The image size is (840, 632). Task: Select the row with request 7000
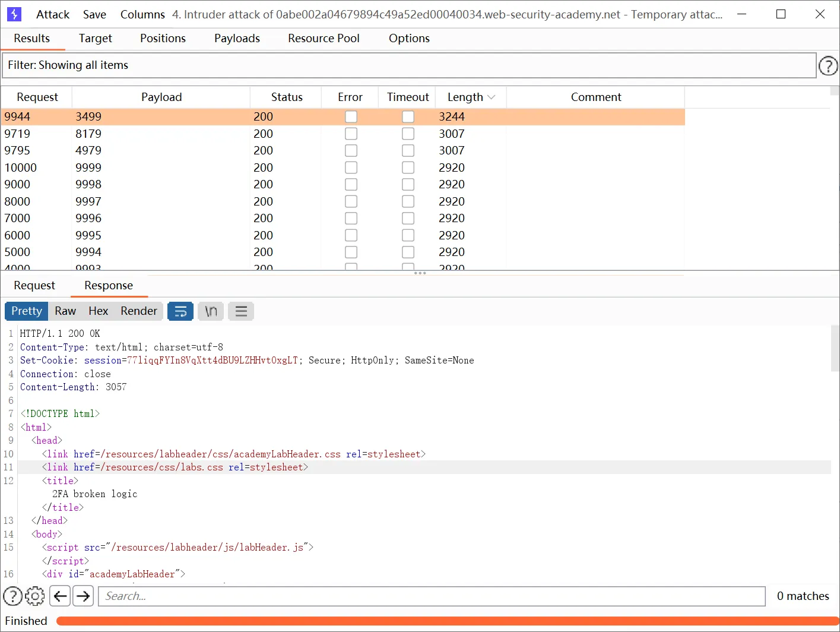(x=343, y=218)
